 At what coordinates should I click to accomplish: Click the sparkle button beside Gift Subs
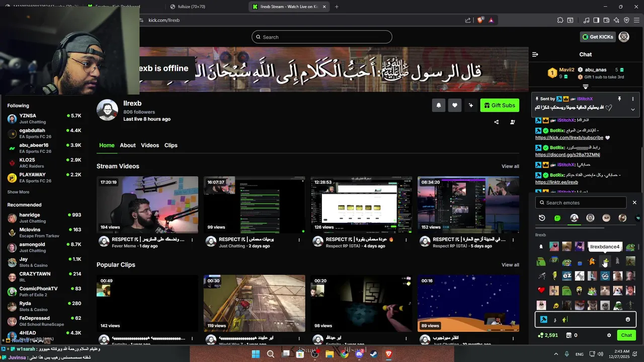click(470, 105)
